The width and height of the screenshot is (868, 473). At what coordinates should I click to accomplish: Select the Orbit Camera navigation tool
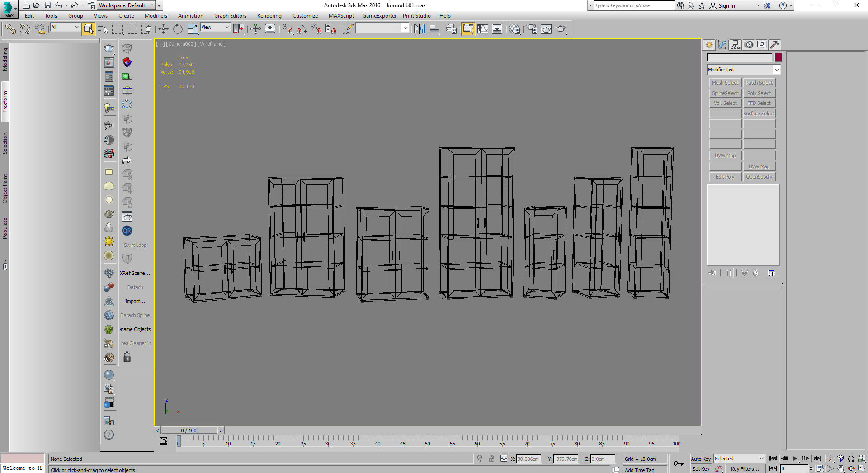pos(851,469)
